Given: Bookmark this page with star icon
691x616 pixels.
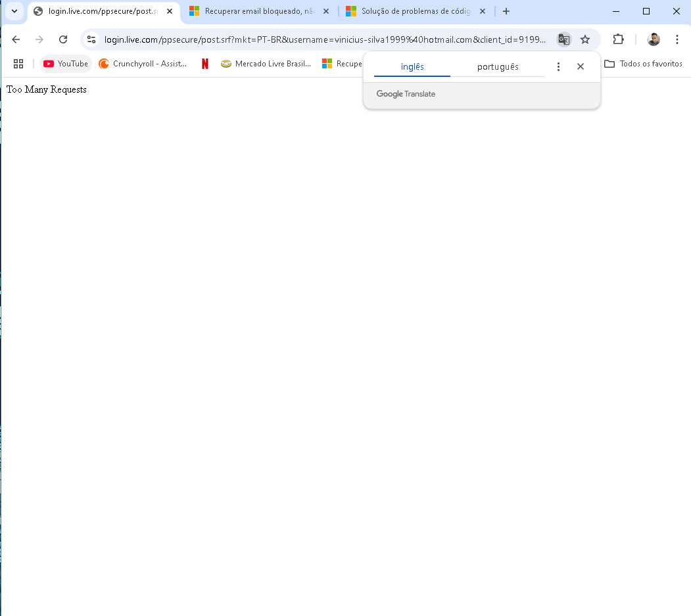Looking at the screenshot, I should 585,39.
